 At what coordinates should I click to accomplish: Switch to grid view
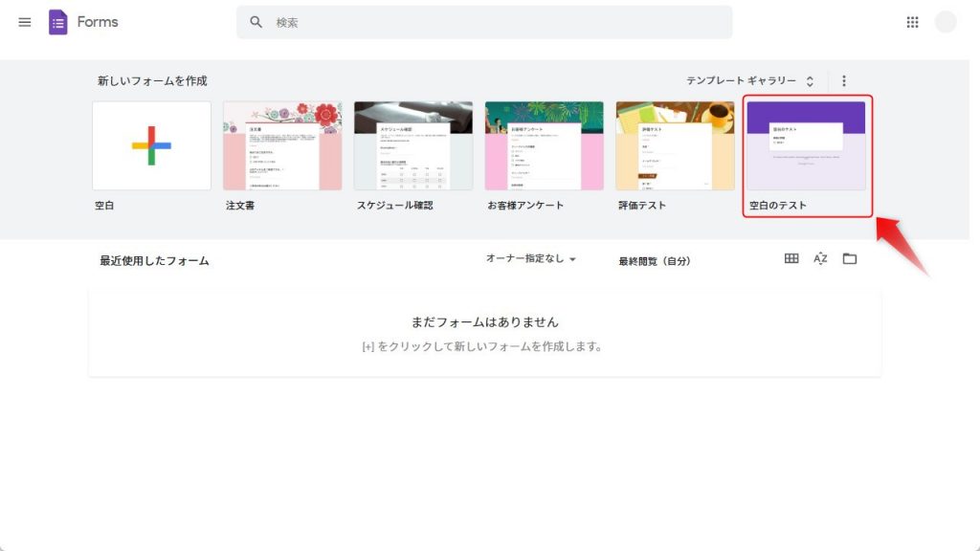point(791,258)
